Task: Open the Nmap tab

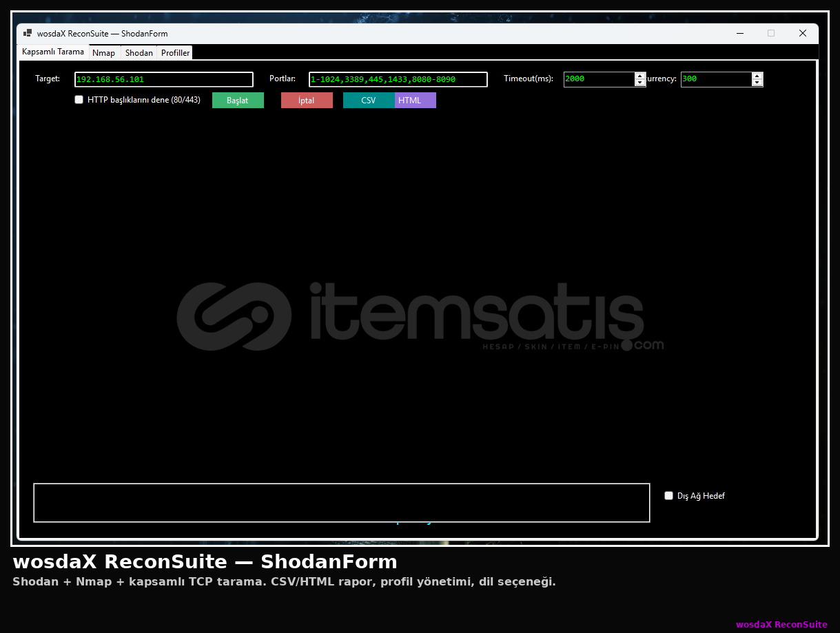Action: click(x=104, y=53)
